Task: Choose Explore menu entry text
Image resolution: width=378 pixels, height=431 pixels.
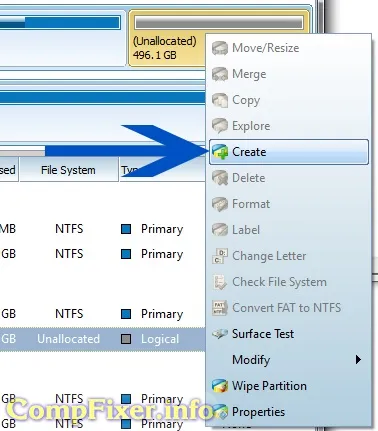Action: point(251,126)
